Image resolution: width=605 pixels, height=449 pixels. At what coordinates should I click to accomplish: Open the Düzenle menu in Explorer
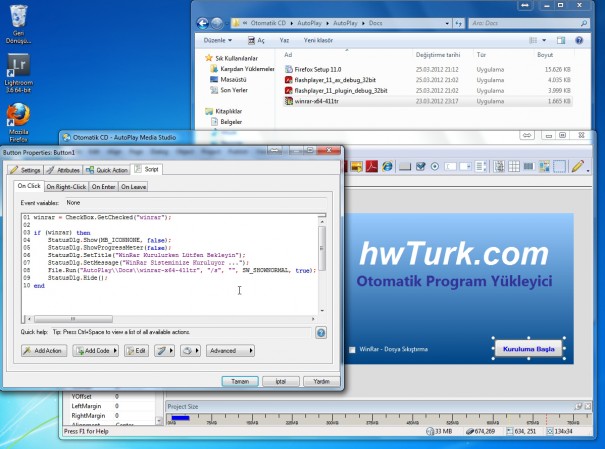click(x=218, y=40)
